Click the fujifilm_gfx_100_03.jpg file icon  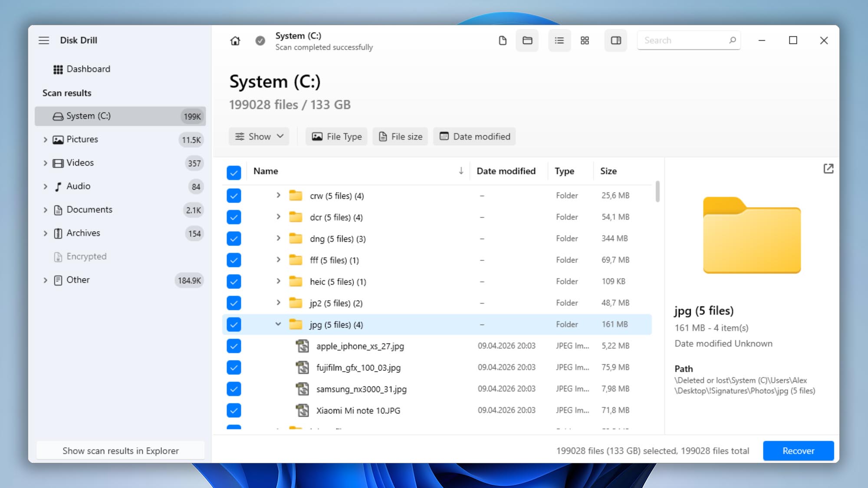302,367
